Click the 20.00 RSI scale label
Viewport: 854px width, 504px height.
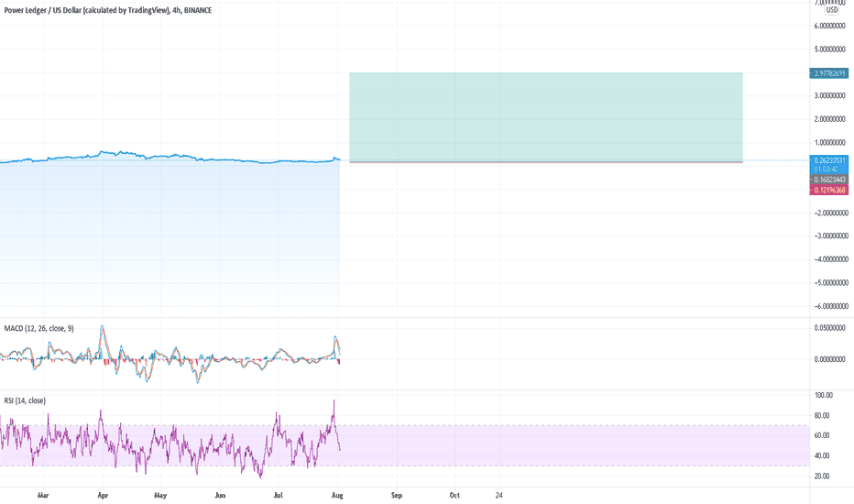click(x=823, y=477)
